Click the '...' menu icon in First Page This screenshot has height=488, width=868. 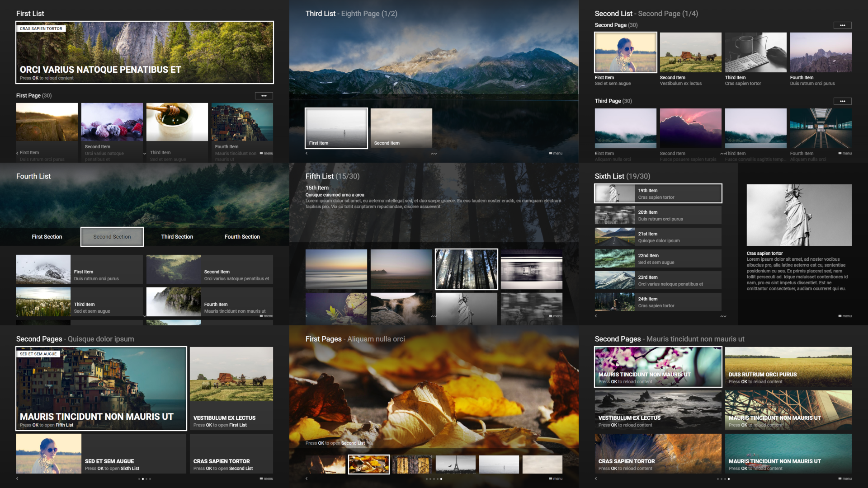click(x=264, y=96)
